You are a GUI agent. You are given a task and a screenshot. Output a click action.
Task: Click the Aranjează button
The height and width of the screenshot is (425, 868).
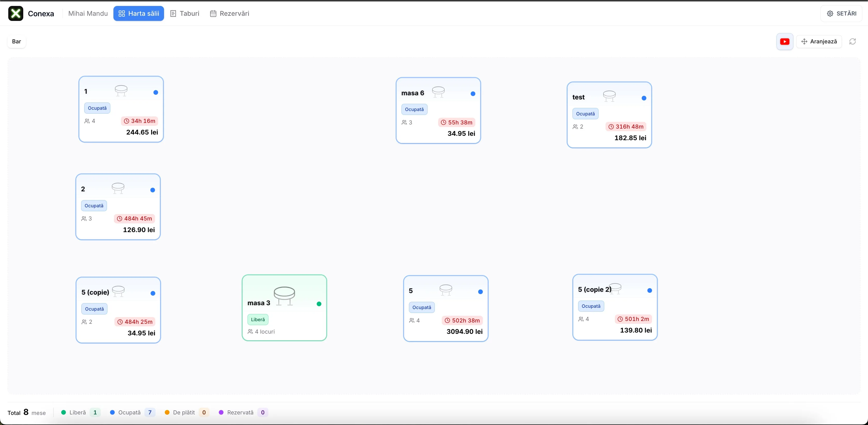click(x=819, y=41)
